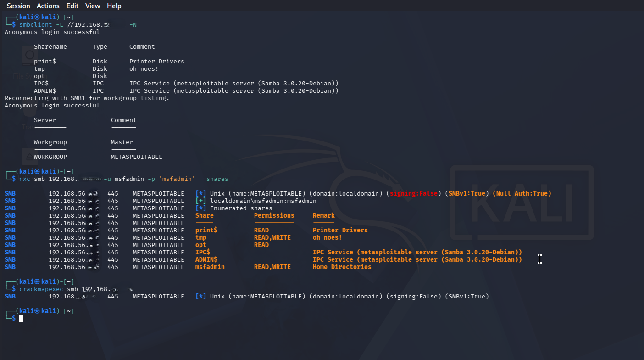
Task: Click the orange Share column header
Action: 205,216
